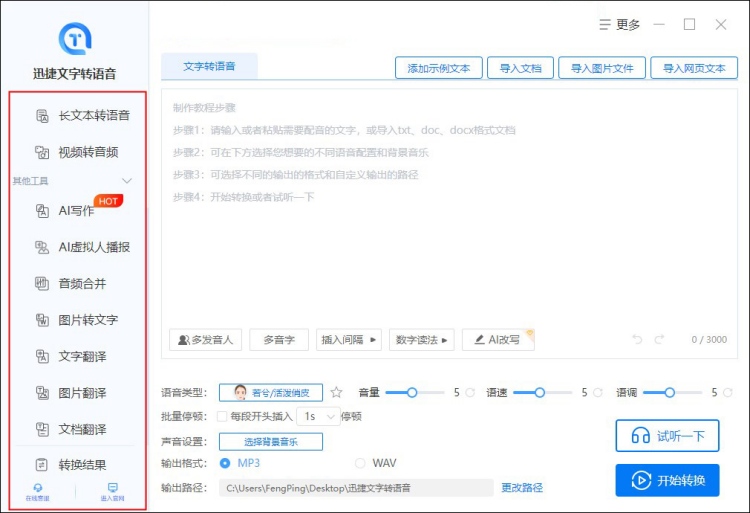
Task: Click the 导入网页文本 button
Action: pos(694,68)
